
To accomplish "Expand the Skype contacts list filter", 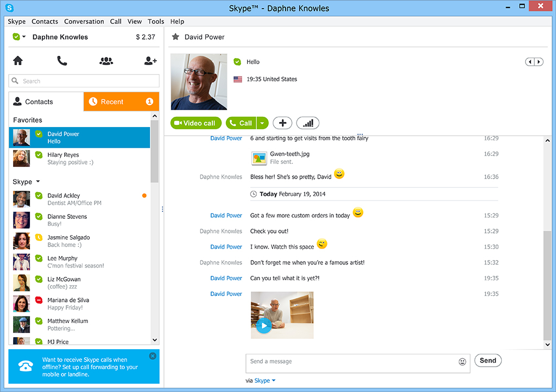I will pyautogui.click(x=38, y=181).
